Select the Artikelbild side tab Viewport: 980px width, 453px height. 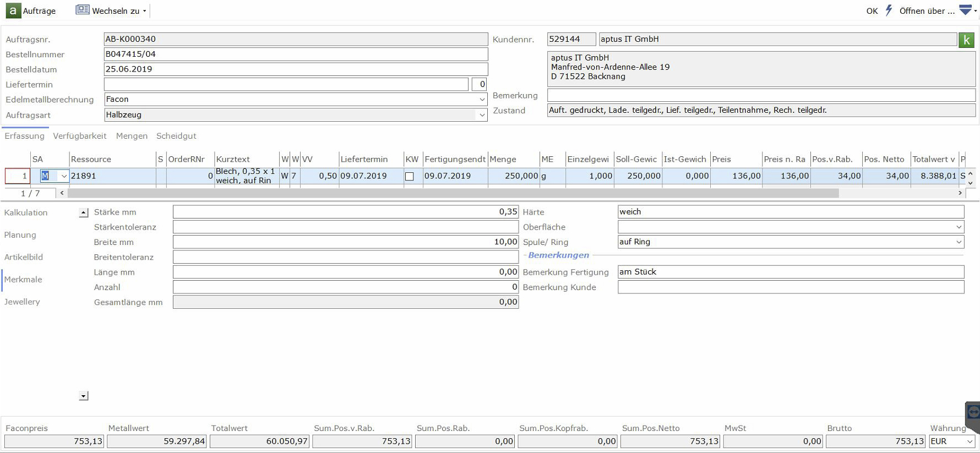pos(24,257)
